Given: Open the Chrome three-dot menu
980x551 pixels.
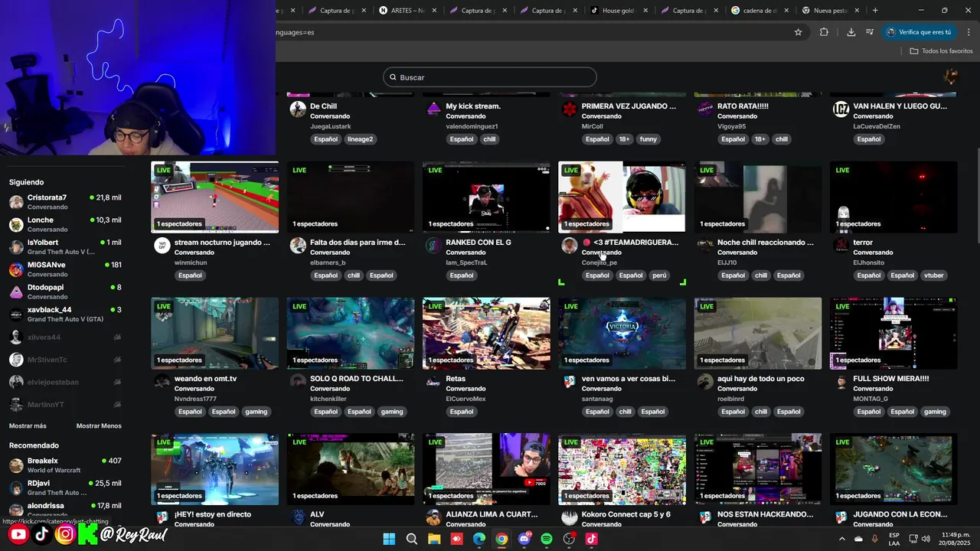Looking at the screenshot, I should (969, 32).
